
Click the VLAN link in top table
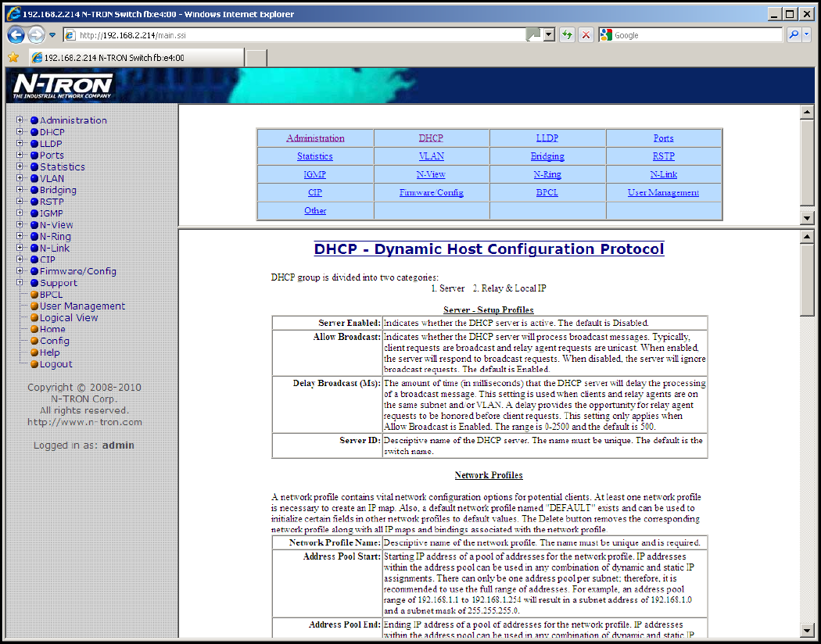[x=432, y=156]
